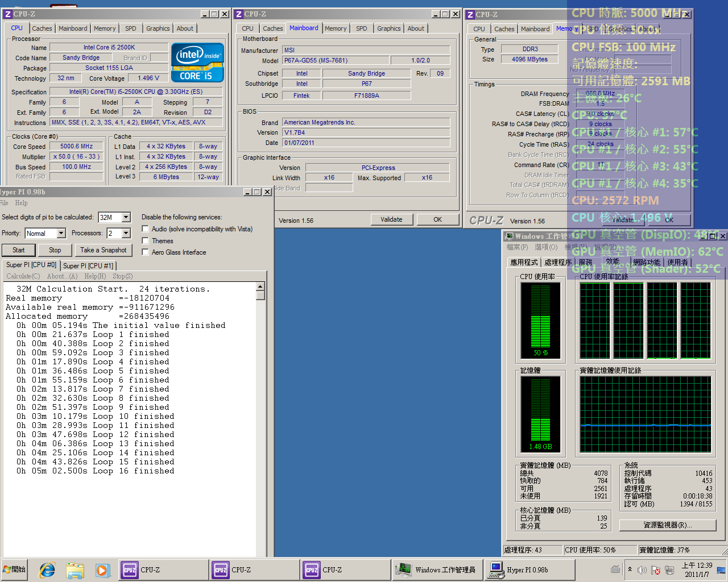This screenshot has width=728, height=582.
Task: Open Hyper PI File menu
Action: click(4, 203)
